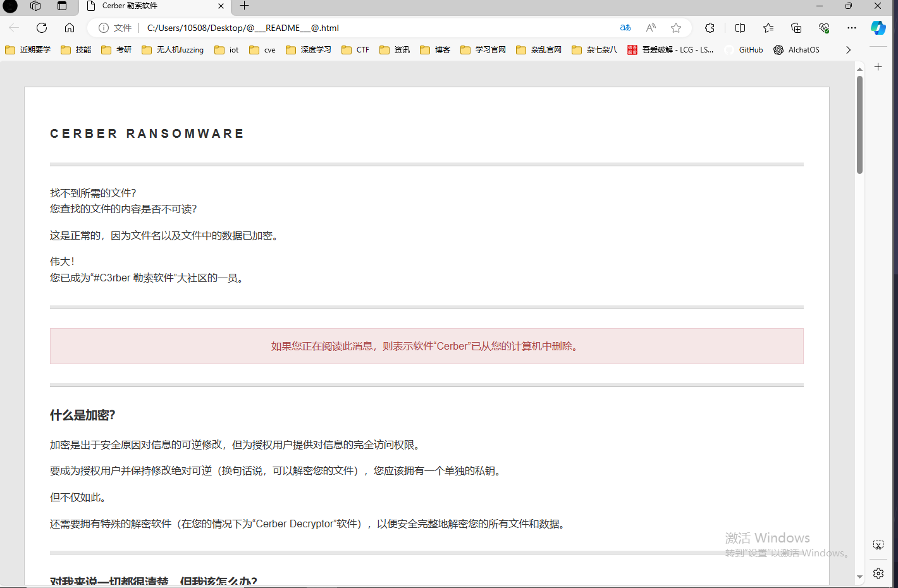Click the sidebar screenshot icon
The width and height of the screenshot is (898, 588).
(x=878, y=544)
